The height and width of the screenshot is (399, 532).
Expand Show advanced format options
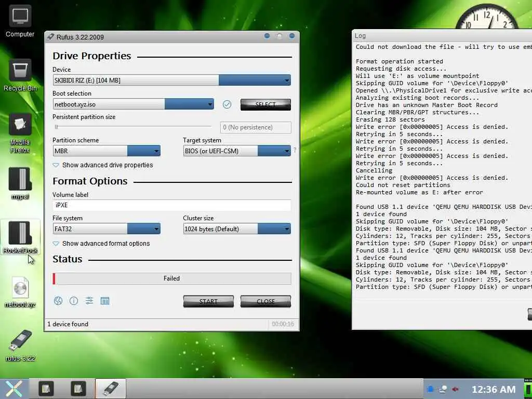101,244
